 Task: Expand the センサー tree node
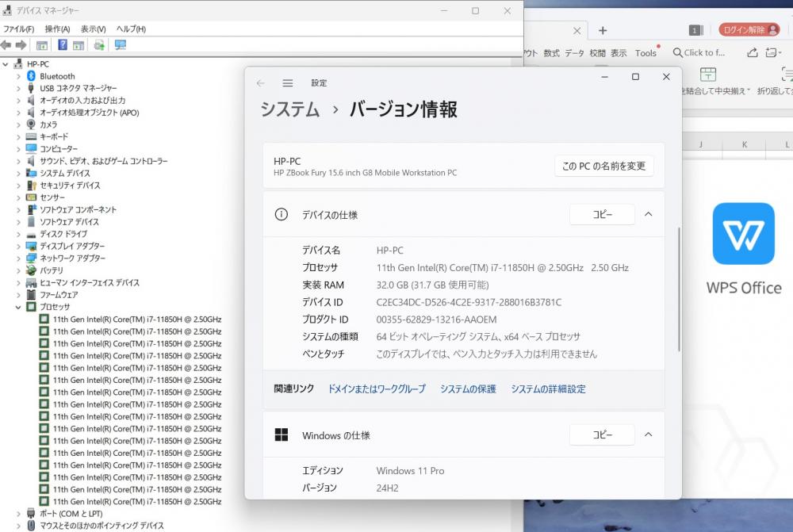pos(18,197)
